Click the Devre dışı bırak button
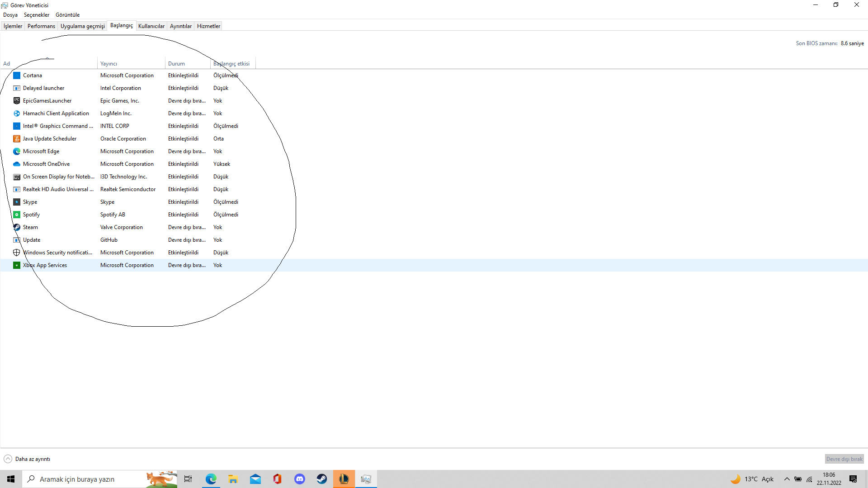 coord(844,459)
